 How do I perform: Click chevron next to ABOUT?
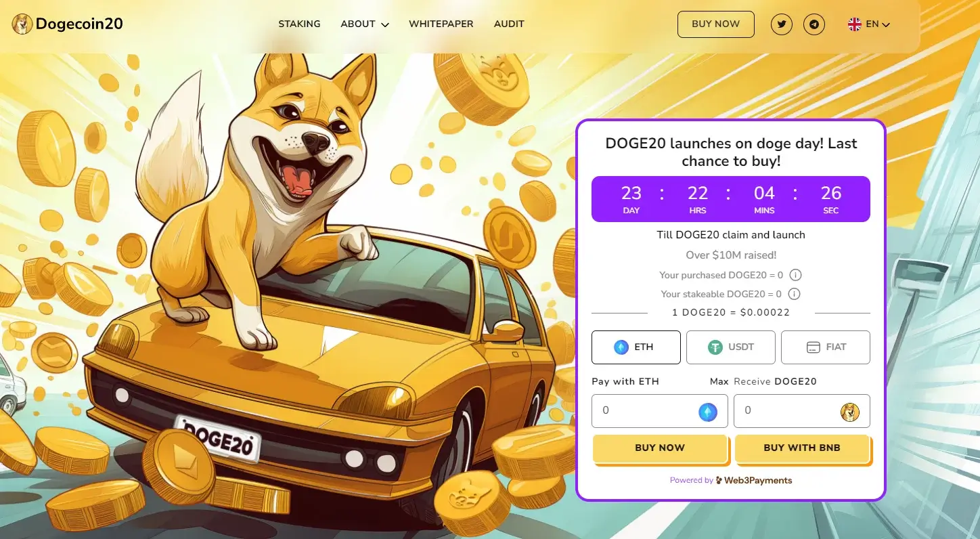click(x=385, y=24)
